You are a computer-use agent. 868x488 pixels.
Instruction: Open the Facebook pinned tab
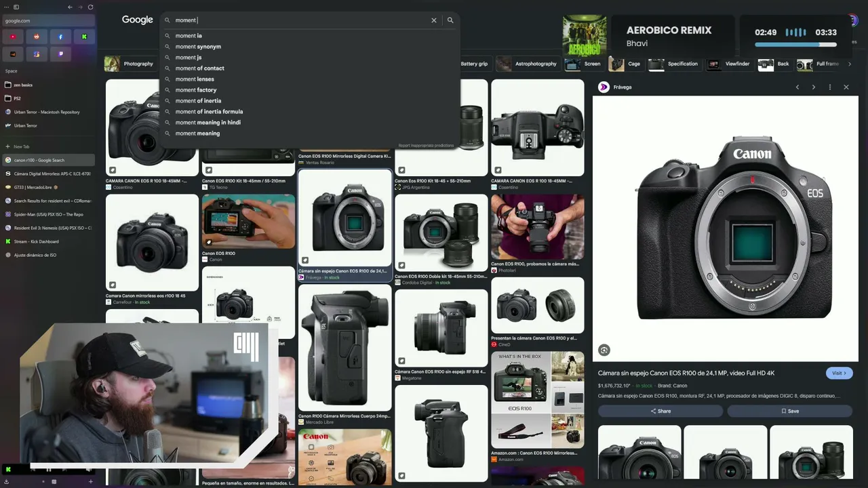tap(60, 37)
